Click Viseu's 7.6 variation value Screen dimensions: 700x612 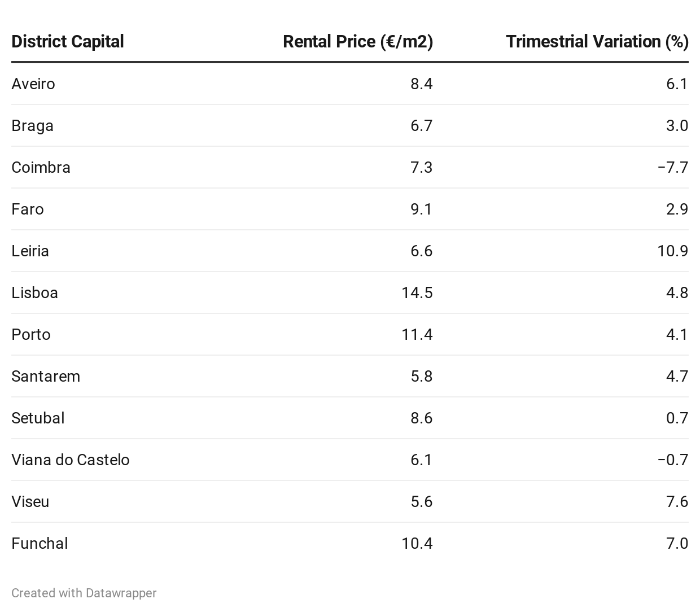(677, 502)
